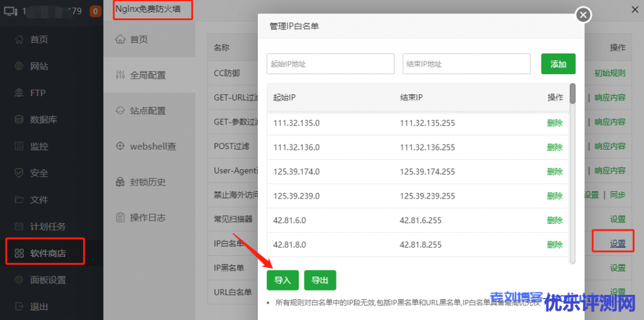This screenshot has height=320, width=644.
Task: Click the whitelist table scrollbar
Action: point(572,94)
